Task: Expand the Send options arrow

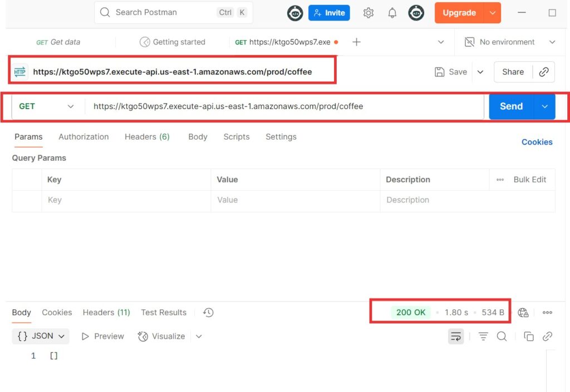Action: coord(544,106)
